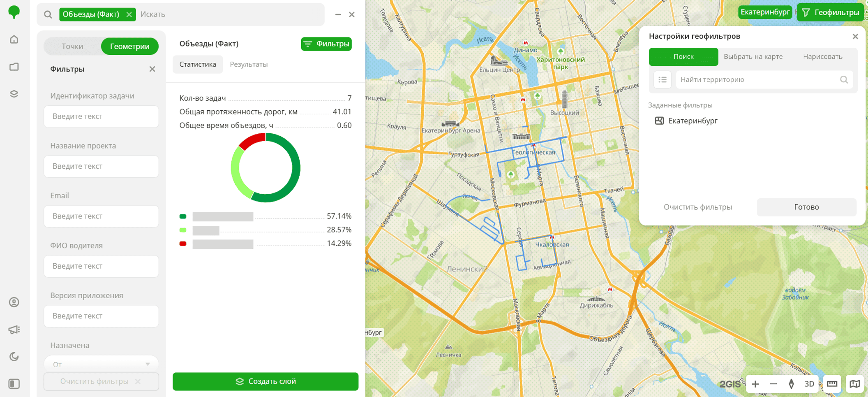Open the Геофильтры panel button
Viewport: 868px width, 397px height.
(831, 12)
